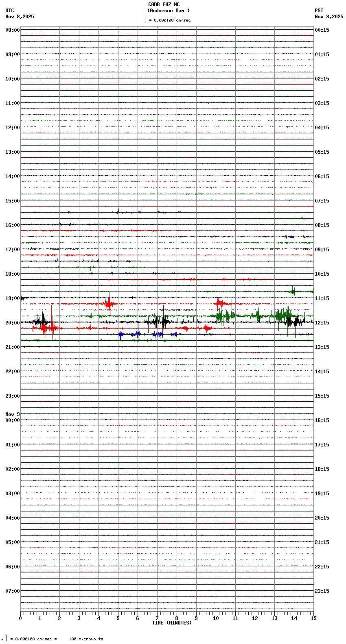Click the UTC time label '20:00'
Image resolution: width=346 pixels, height=644 pixels.
pyautogui.click(x=12, y=323)
